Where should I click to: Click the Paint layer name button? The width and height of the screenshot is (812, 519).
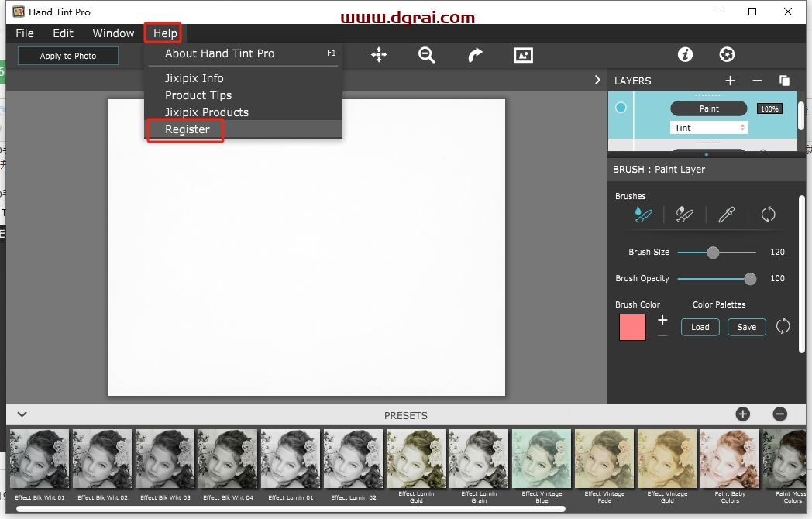tap(708, 108)
